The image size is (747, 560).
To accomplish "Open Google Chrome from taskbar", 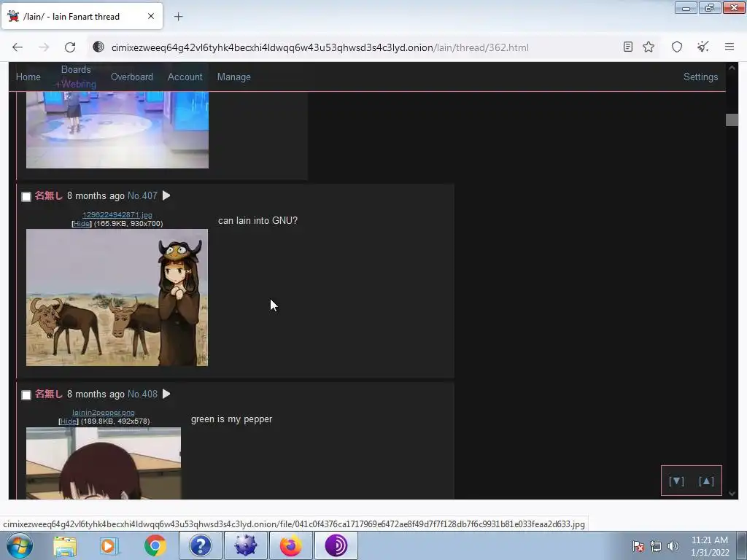I will pyautogui.click(x=155, y=545).
